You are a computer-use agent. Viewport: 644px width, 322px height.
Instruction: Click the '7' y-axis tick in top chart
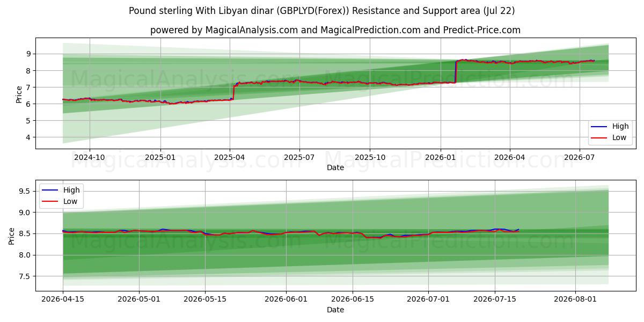pyautogui.click(x=30, y=87)
